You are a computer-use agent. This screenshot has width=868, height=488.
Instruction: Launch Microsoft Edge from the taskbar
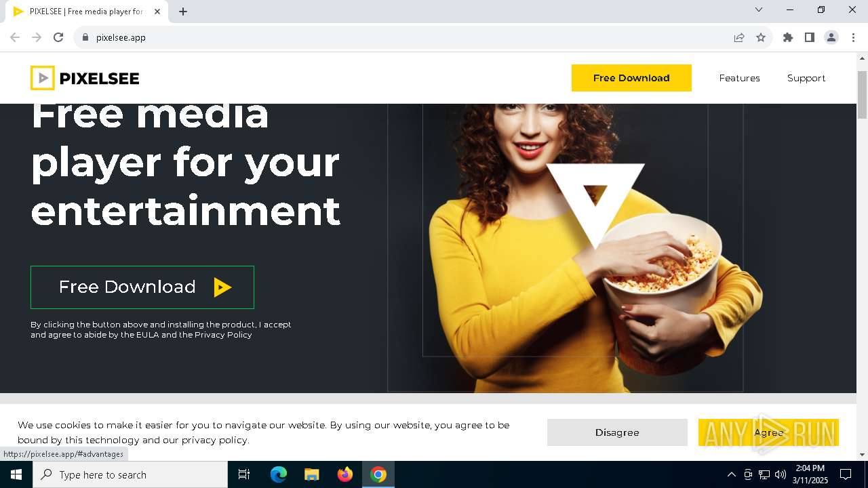coord(279,474)
